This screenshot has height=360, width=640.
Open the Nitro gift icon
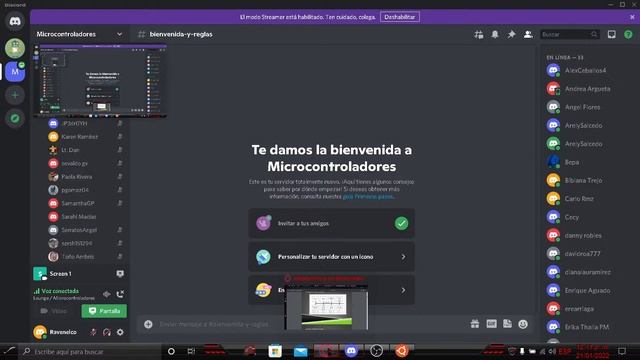pyautogui.click(x=475, y=324)
